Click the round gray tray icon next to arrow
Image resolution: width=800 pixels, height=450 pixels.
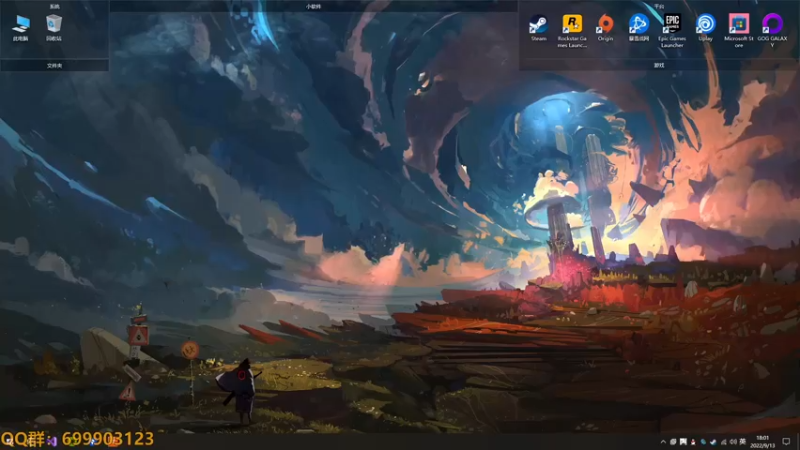673,442
